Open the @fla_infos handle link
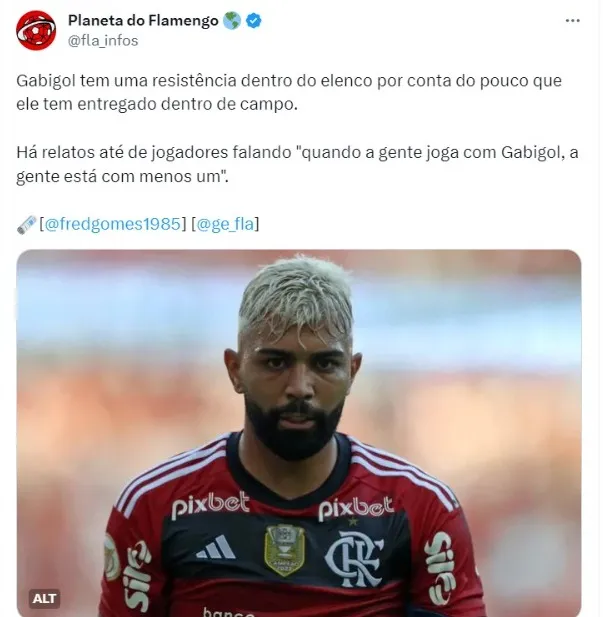Image resolution: width=603 pixels, height=617 pixels. click(x=103, y=41)
